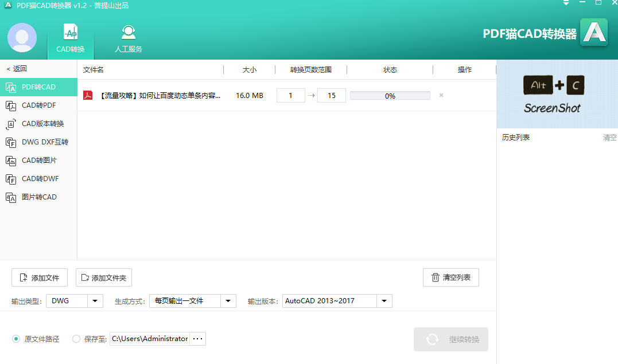Remove the PDF file from list
Screen dimensions: 618x364
(441, 95)
